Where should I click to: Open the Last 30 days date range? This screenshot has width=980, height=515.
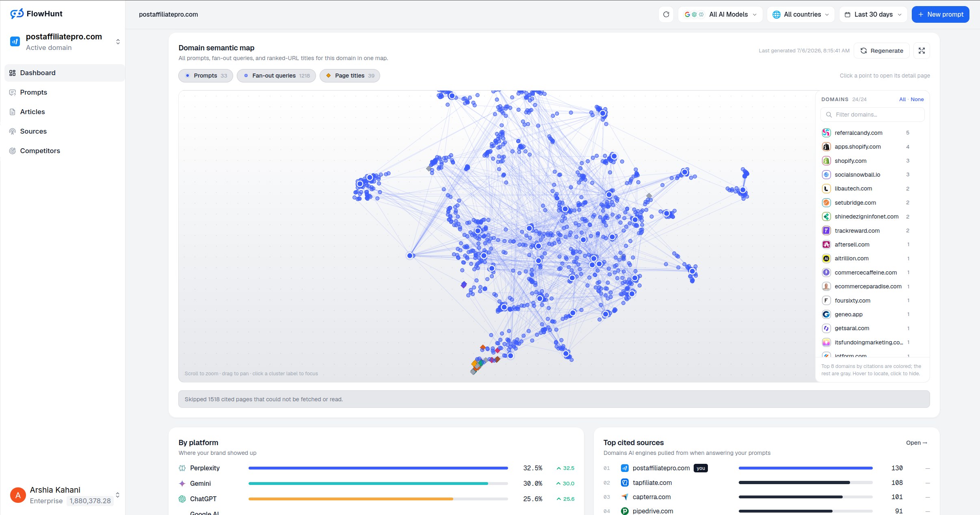coord(873,14)
